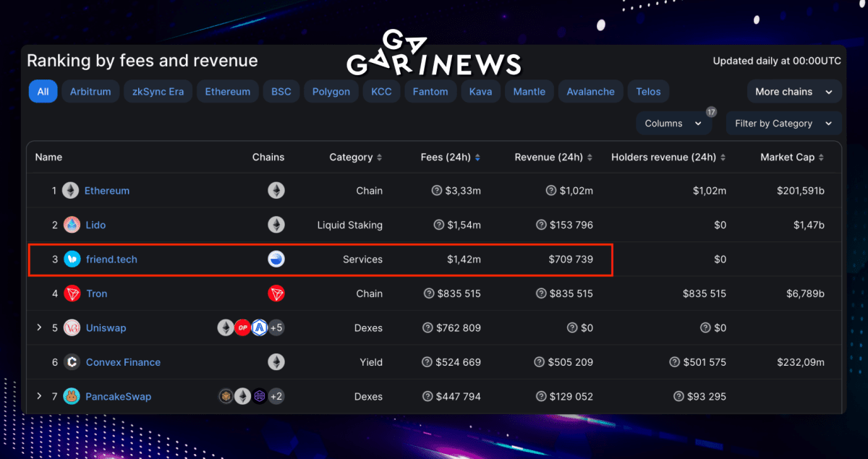Select the BSC chain filter
This screenshot has height=459, width=868.
pyautogui.click(x=281, y=92)
